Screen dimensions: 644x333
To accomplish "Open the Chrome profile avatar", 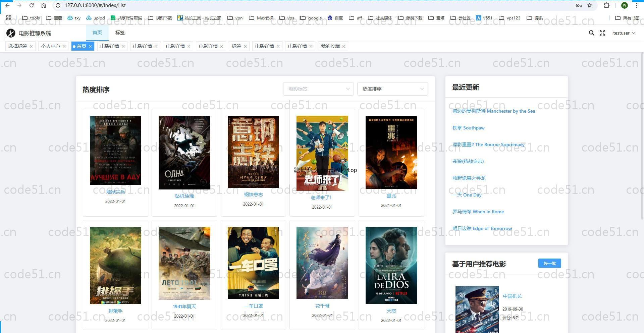I will click(624, 5).
